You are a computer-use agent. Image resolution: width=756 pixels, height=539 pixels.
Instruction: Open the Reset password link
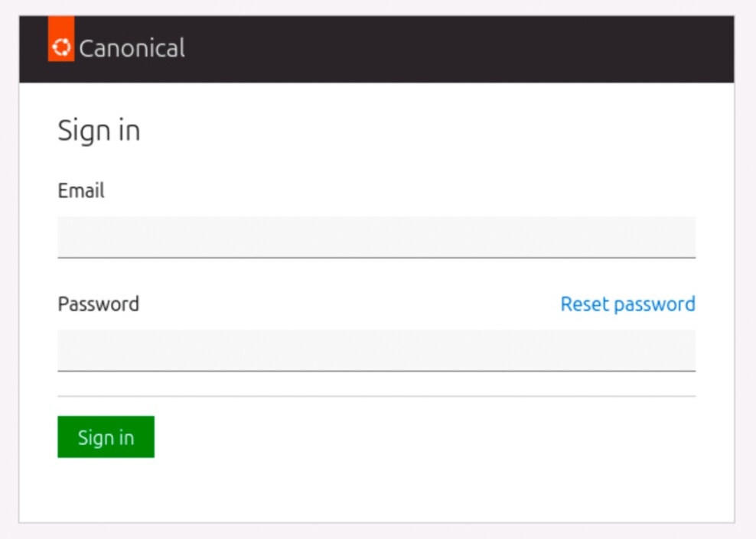[x=627, y=304]
